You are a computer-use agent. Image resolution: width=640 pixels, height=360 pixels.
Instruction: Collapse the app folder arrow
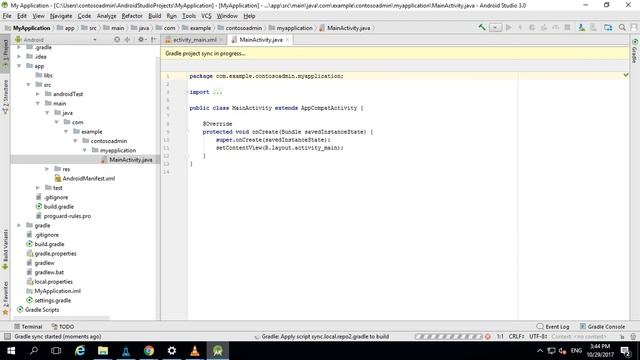coord(19,66)
